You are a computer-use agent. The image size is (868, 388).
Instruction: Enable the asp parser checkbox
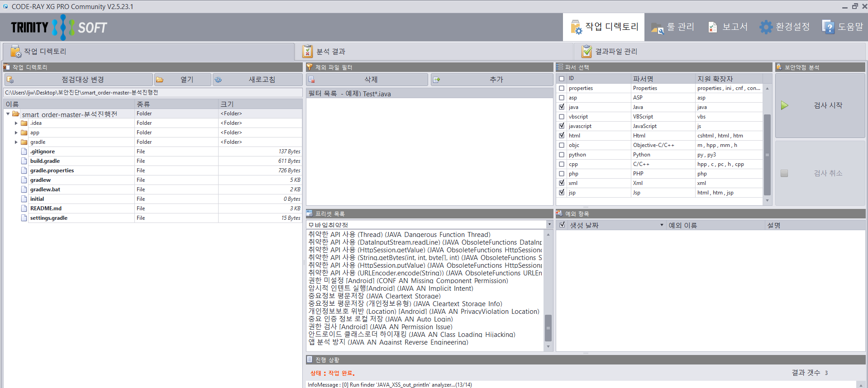tap(562, 98)
